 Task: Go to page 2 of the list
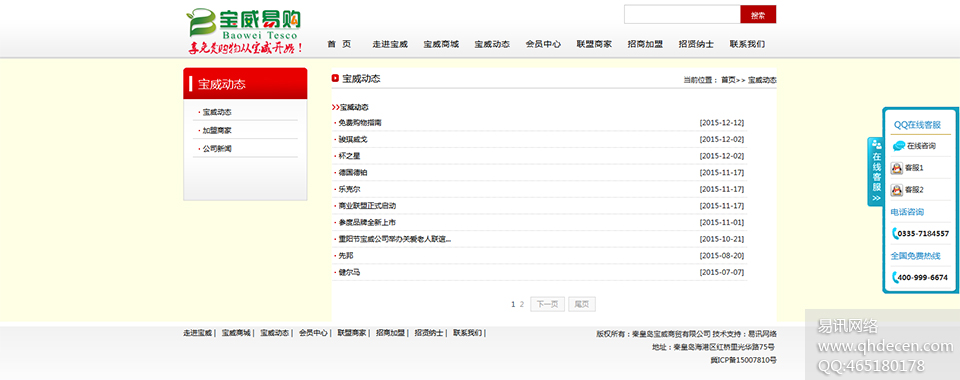(522, 304)
